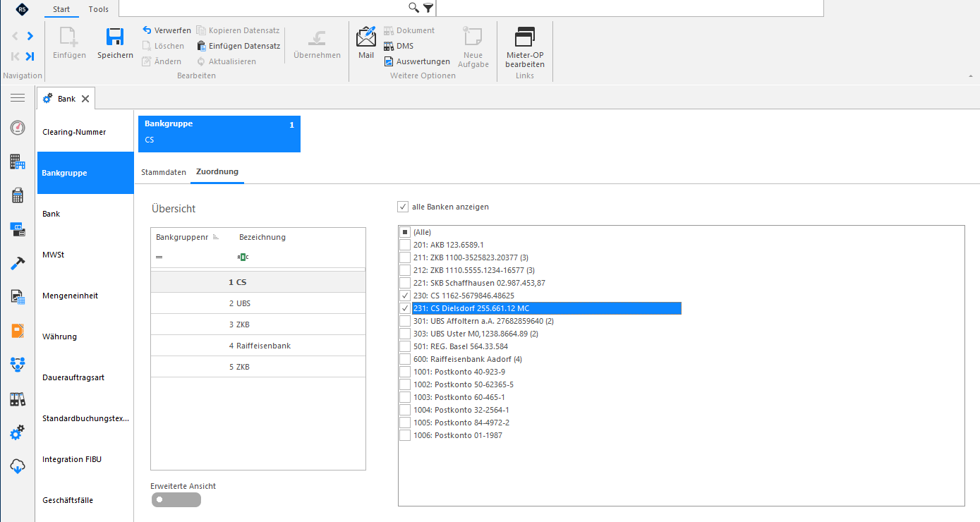Open the Mail envelope icon
980x522 pixels.
point(366,37)
